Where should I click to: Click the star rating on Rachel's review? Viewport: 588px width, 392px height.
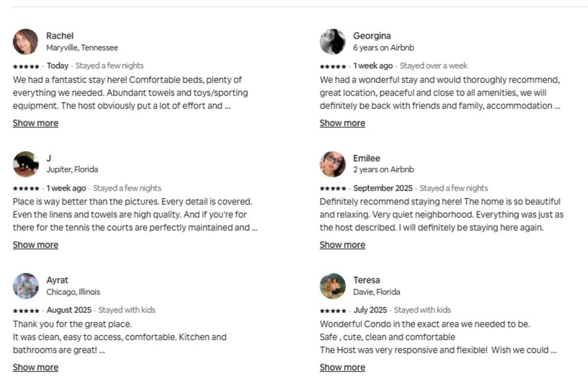pos(26,66)
